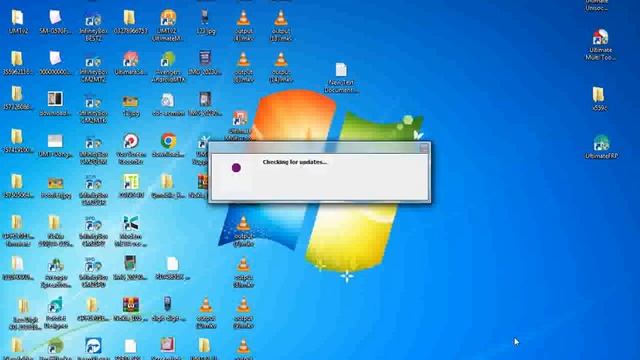This screenshot has width=640, height=360.
Task: Open the UMT Manag... file
Action: 56,146
